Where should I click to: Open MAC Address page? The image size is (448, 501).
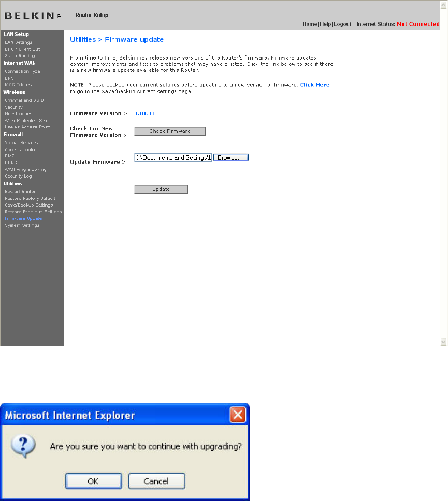click(x=20, y=85)
